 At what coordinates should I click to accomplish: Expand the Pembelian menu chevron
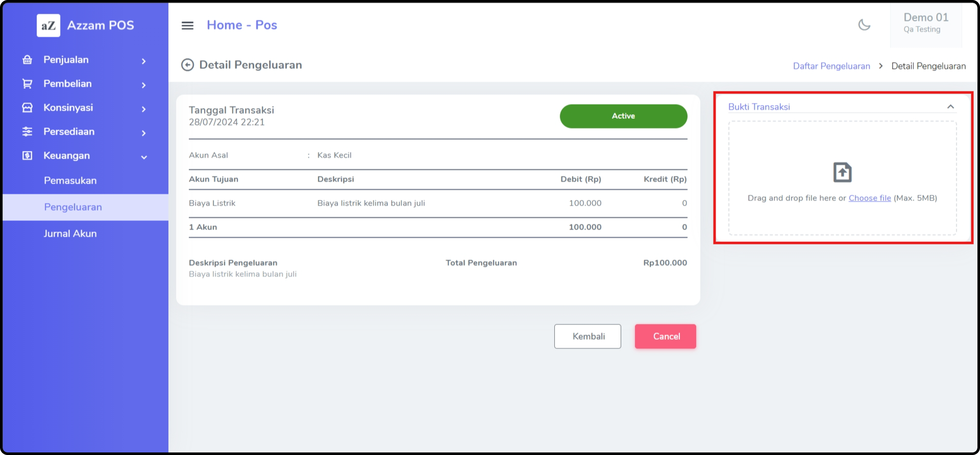pyautogui.click(x=143, y=85)
